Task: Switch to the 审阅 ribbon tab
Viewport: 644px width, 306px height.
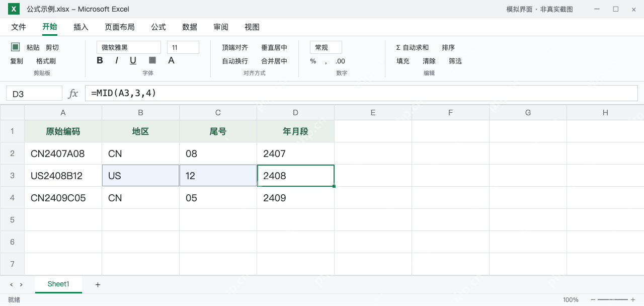Action: click(x=221, y=27)
